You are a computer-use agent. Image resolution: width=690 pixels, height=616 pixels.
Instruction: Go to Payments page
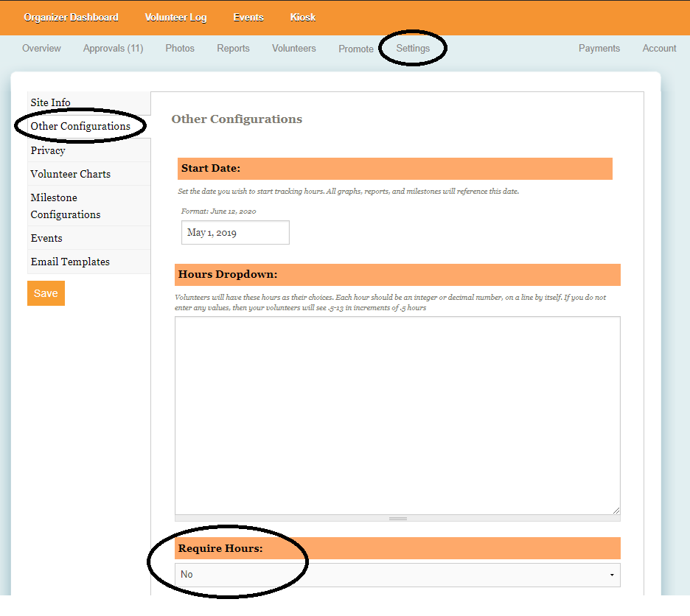(x=599, y=48)
